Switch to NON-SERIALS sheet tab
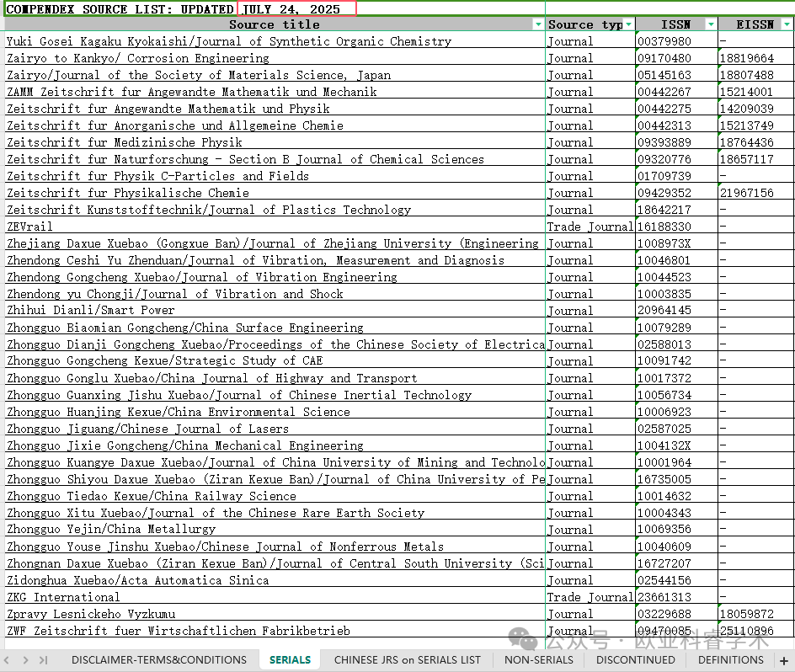Image resolution: width=795 pixels, height=672 pixels. click(x=538, y=660)
